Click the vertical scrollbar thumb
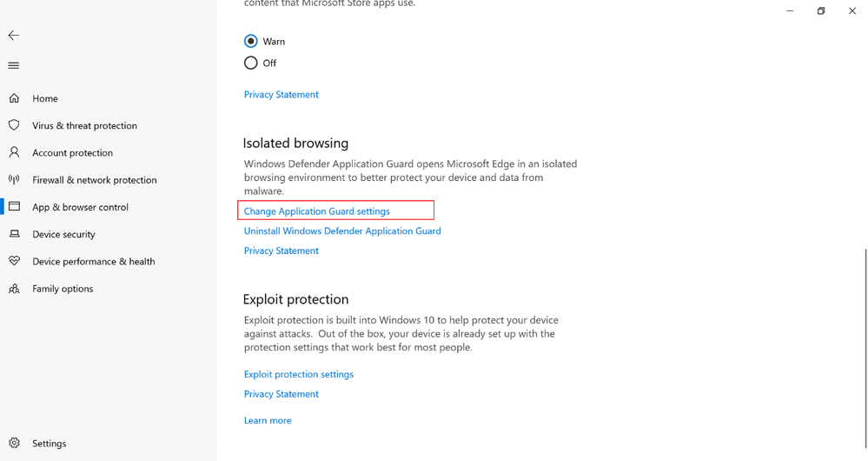Screen dimensions: 868x461 click(865, 348)
